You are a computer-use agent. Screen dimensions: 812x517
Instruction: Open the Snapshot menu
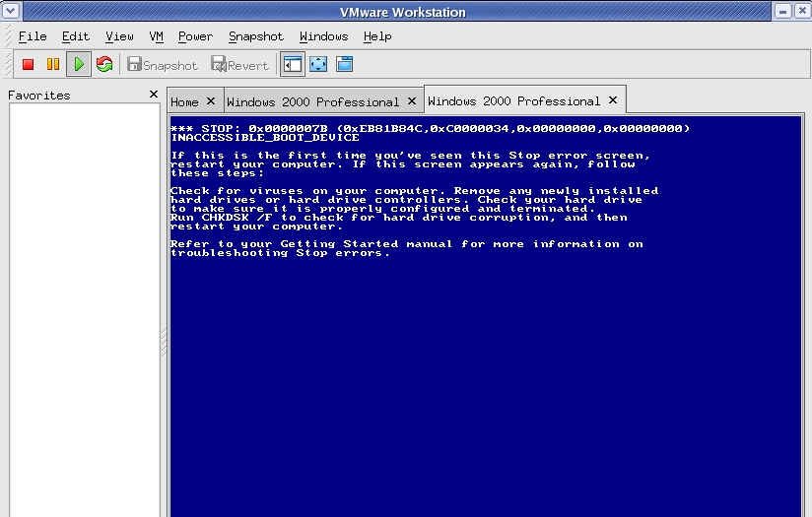pos(256,36)
